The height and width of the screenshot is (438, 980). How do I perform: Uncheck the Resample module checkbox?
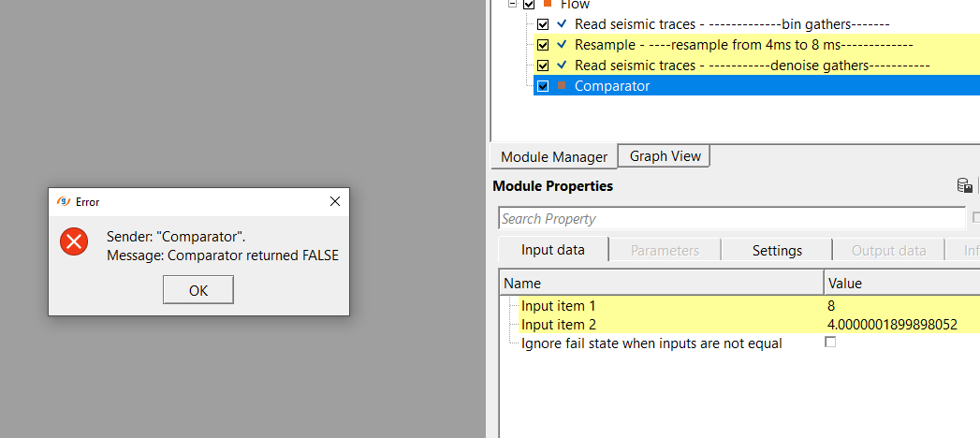point(543,45)
